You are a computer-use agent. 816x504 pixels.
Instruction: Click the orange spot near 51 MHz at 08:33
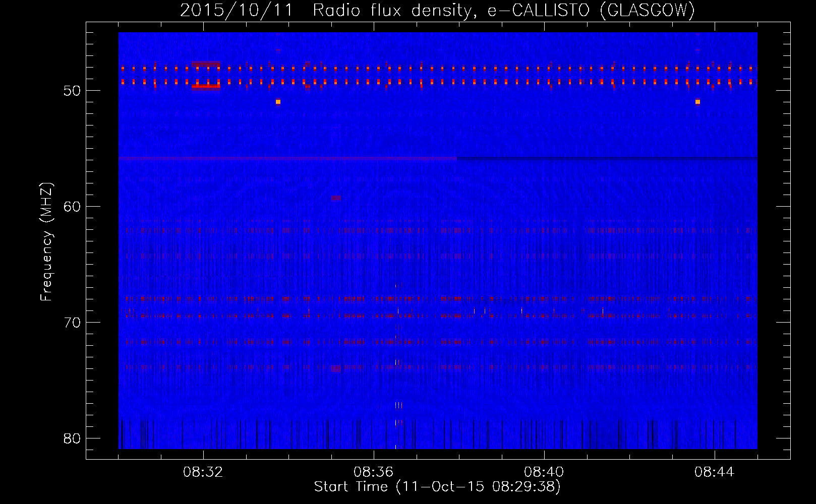[278, 102]
